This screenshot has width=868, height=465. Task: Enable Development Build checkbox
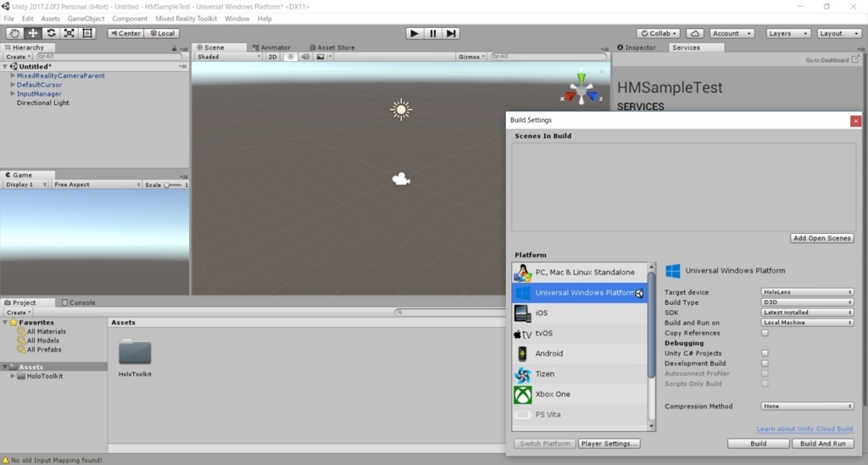(x=765, y=363)
